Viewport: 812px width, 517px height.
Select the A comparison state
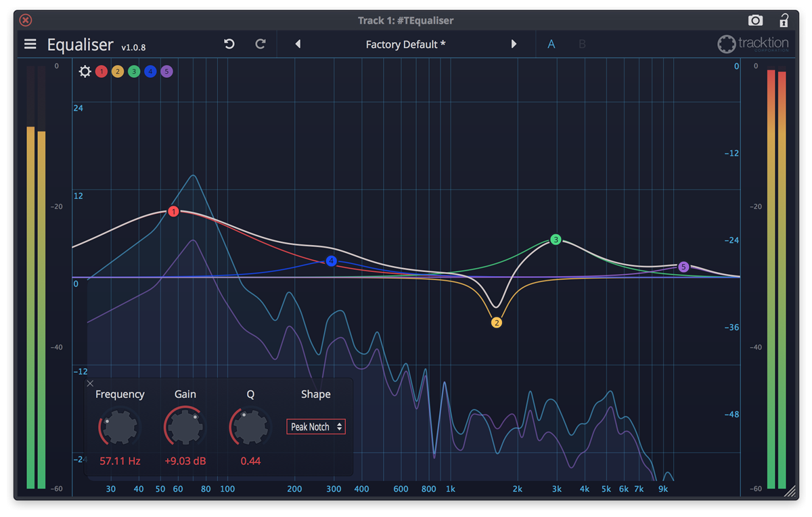click(x=551, y=43)
